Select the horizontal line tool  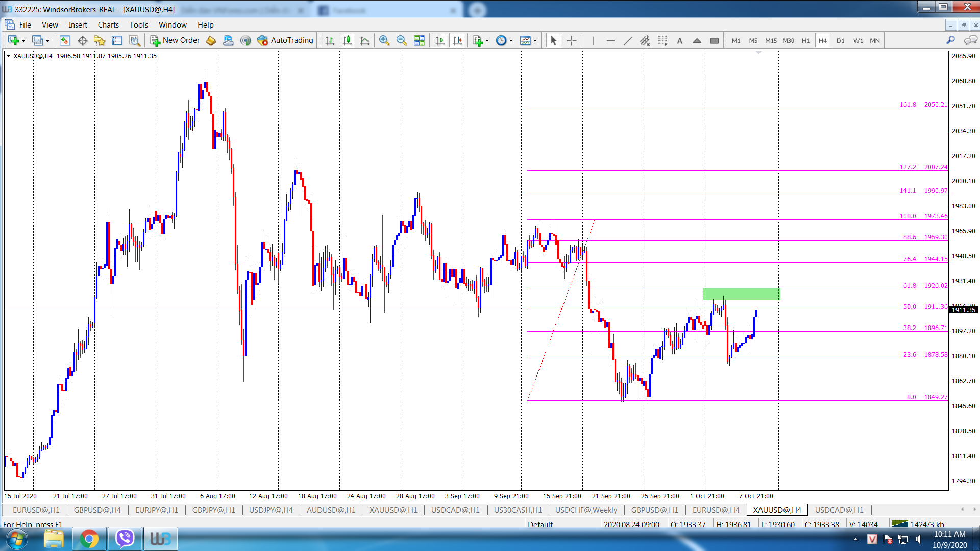point(610,40)
